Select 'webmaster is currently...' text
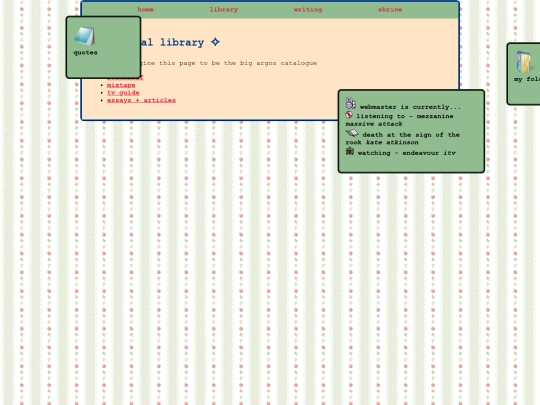The image size is (540, 405). [x=410, y=107]
